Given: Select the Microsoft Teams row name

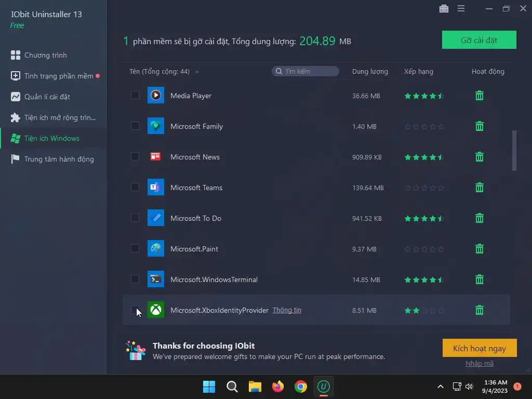Looking at the screenshot, I should pyautogui.click(x=196, y=188).
